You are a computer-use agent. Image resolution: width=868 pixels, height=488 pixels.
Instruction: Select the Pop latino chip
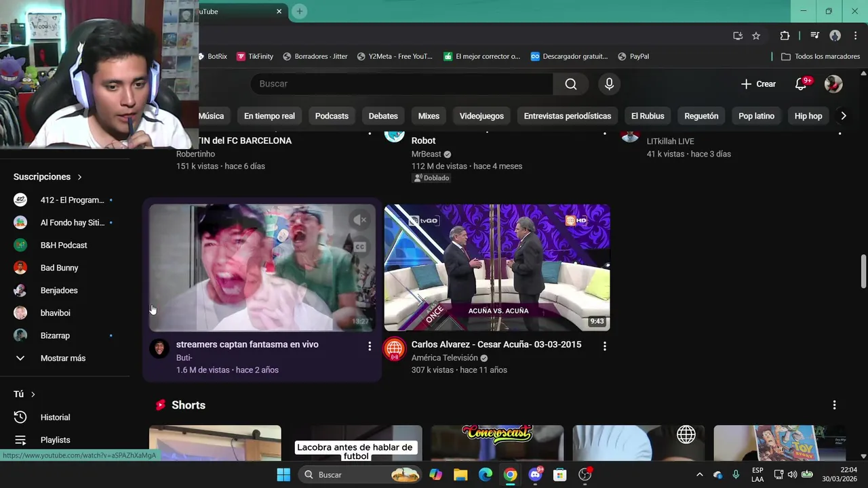tap(756, 116)
